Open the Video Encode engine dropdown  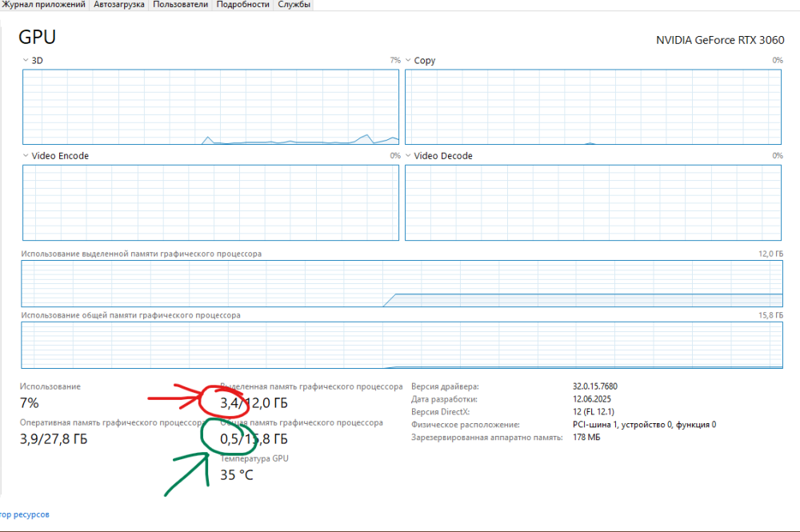pyautogui.click(x=26, y=156)
